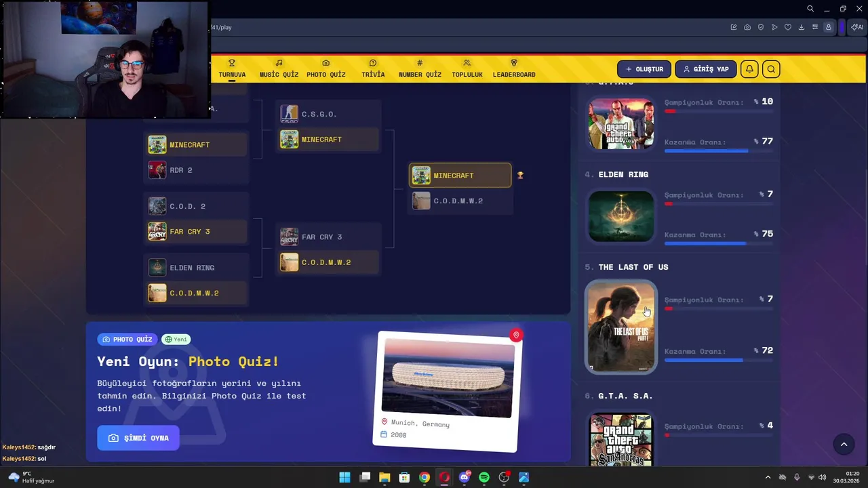Select RDR 2 bracket entry
The width and height of the screenshot is (868, 488).
(x=197, y=170)
